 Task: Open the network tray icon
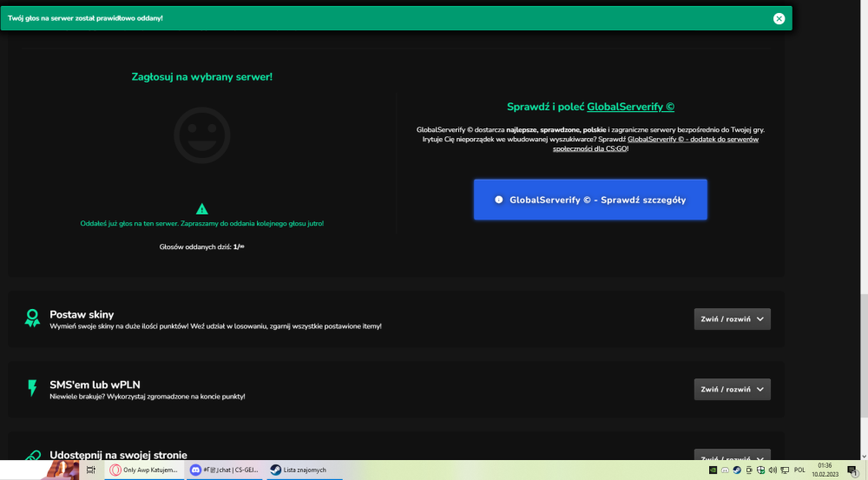785,470
